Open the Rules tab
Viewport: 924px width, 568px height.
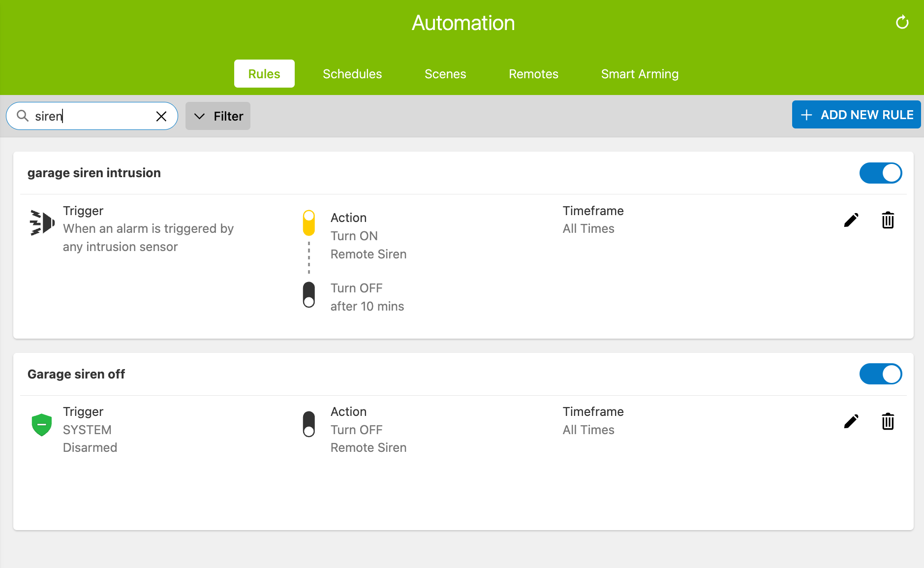(x=264, y=74)
